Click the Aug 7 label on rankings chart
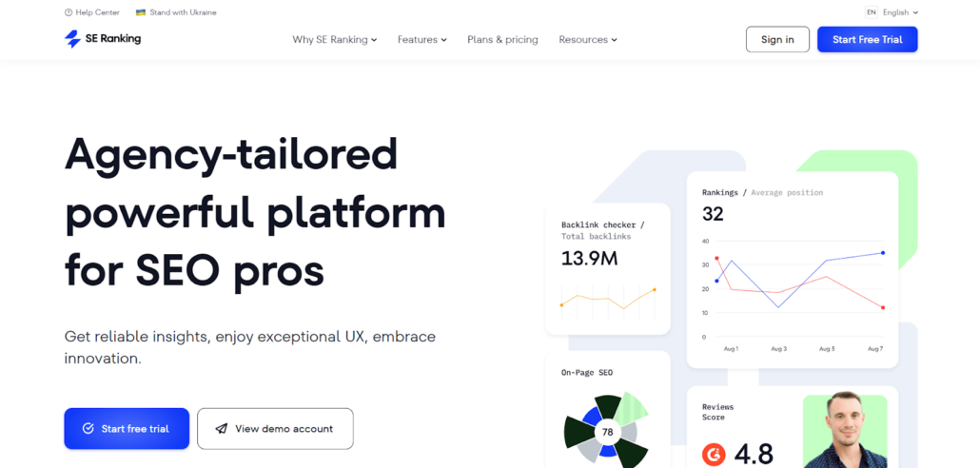980x468 pixels. [875, 349]
